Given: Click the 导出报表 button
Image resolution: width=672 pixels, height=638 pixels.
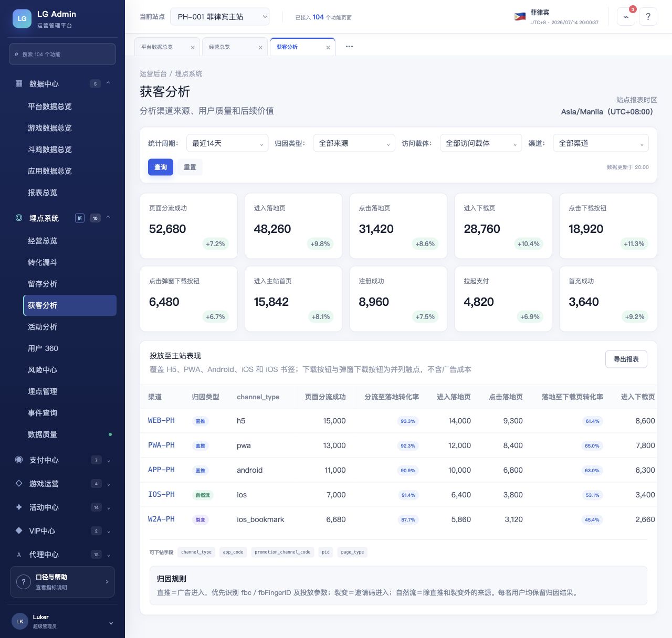Looking at the screenshot, I should pos(626,359).
